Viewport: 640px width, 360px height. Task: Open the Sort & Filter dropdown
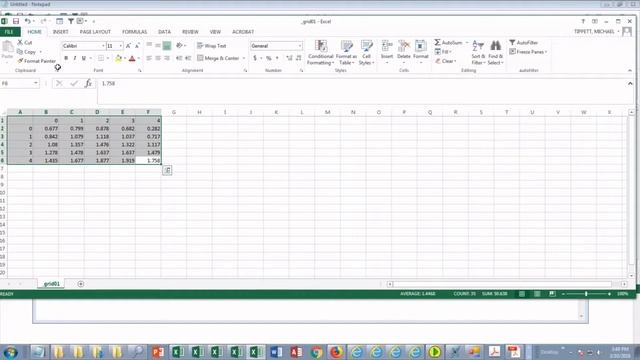(478, 52)
